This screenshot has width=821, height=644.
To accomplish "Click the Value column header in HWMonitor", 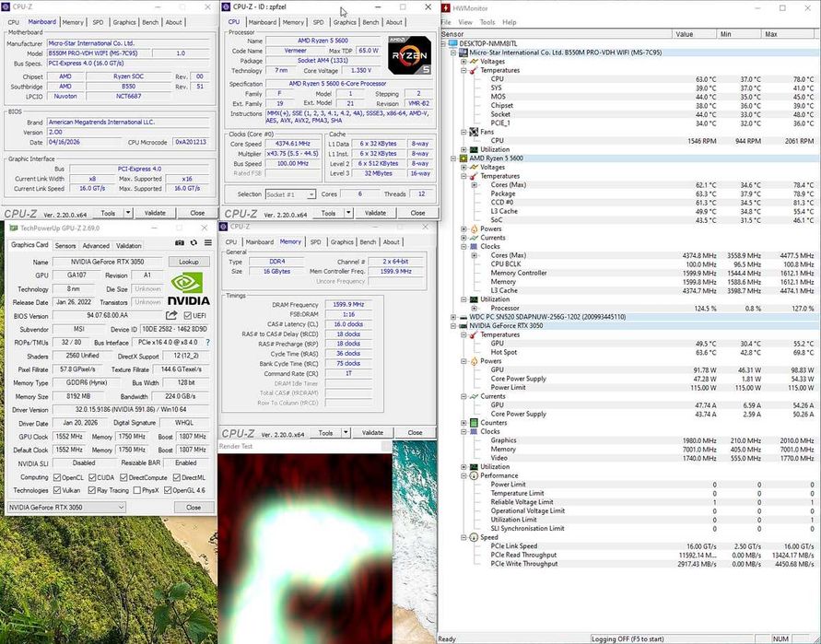I will click(694, 34).
